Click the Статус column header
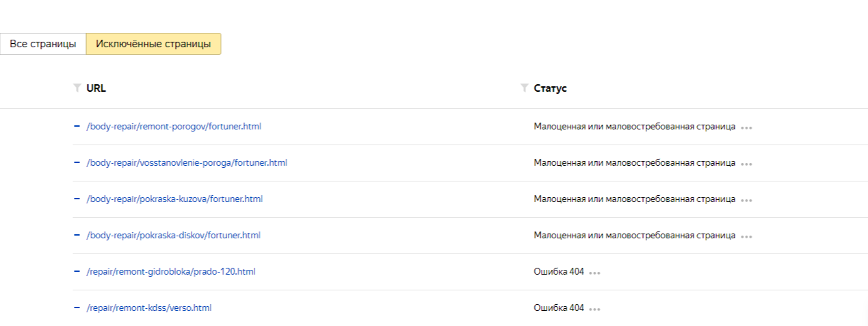 tap(550, 88)
